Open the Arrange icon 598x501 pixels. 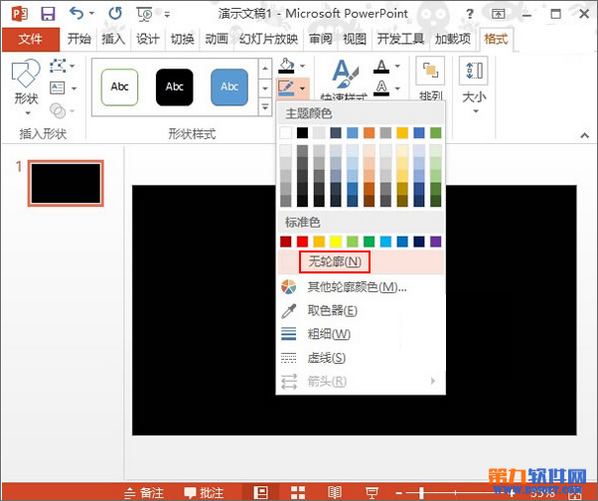pyautogui.click(x=430, y=71)
